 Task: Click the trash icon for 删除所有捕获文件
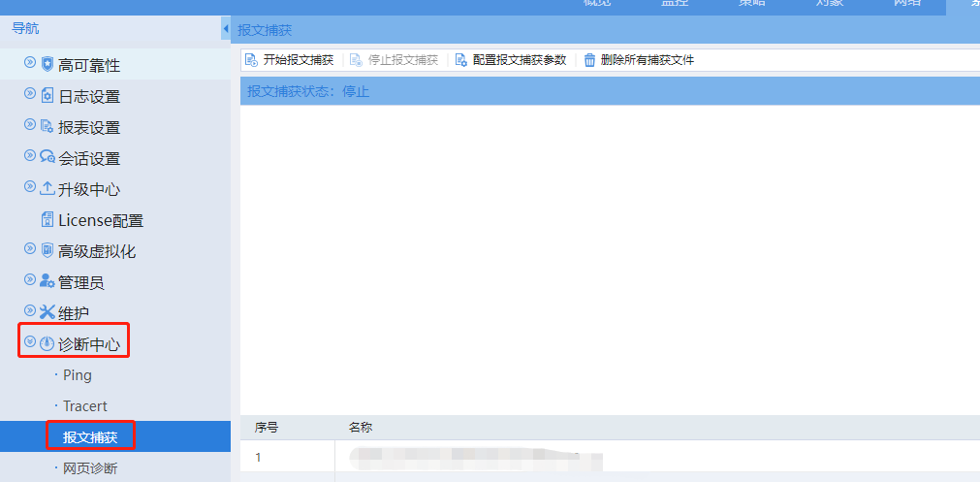[x=589, y=60]
